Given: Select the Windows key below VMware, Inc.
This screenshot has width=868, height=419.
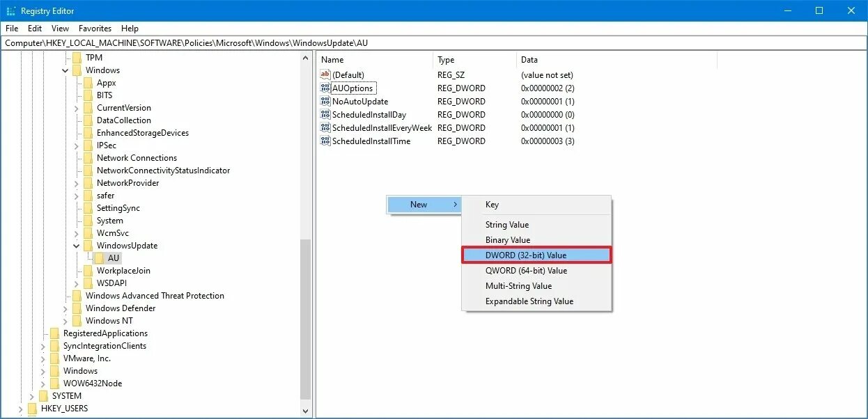Looking at the screenshot, I should point(80,371).
